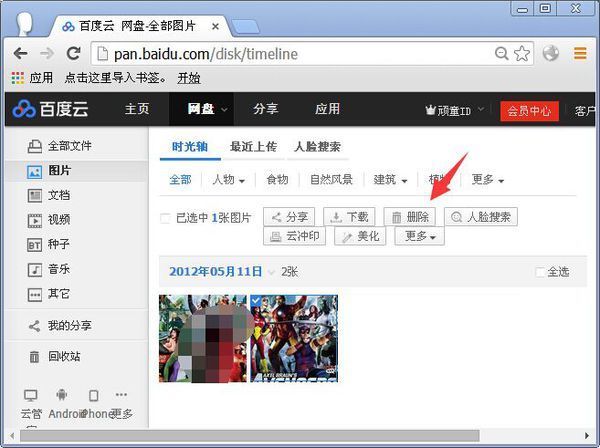The image size is (600, 448).
Task: Open 我的分享 share icon in sidebar
Action: coord(34,326)
